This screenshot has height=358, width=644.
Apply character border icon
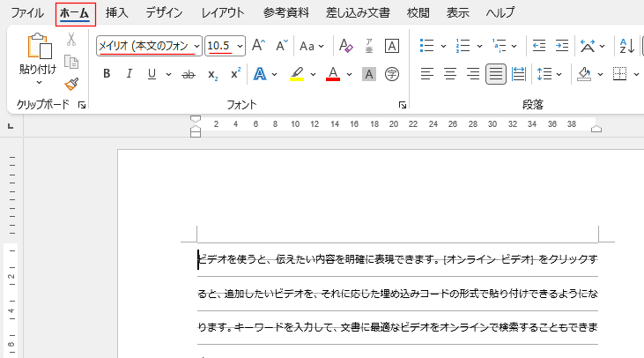point(392,46)
